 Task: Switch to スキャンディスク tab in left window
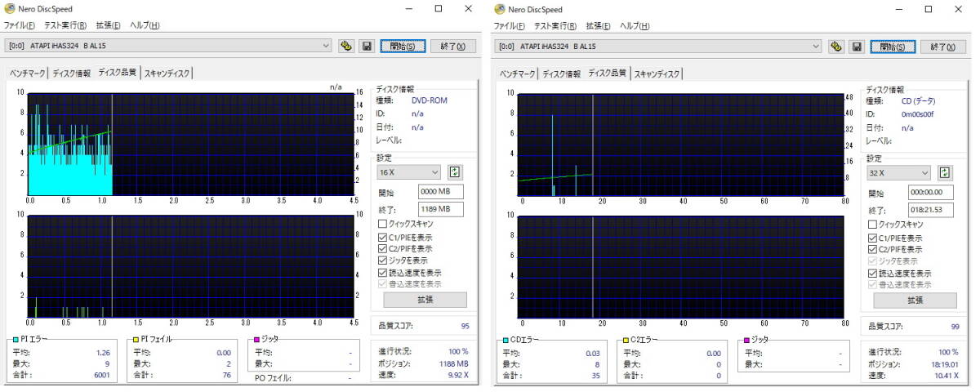pyautogui.click(x=167, y=73)
